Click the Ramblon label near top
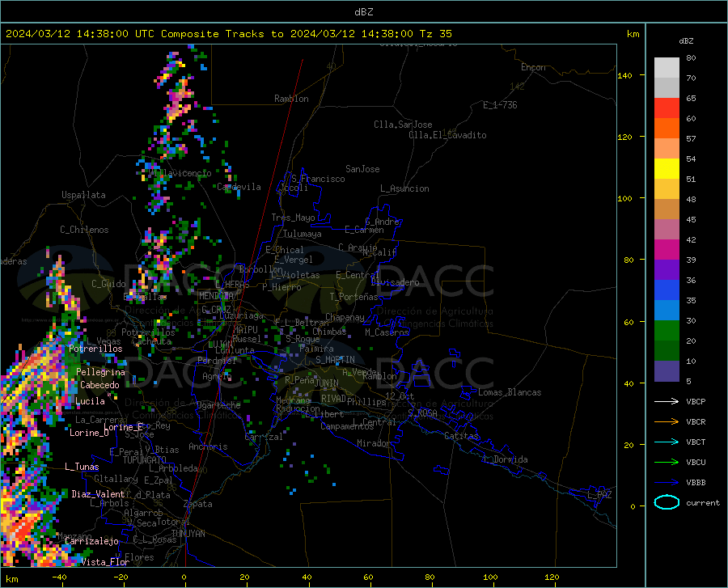Viewport: 728px width, 588px height. pos(291,99)
